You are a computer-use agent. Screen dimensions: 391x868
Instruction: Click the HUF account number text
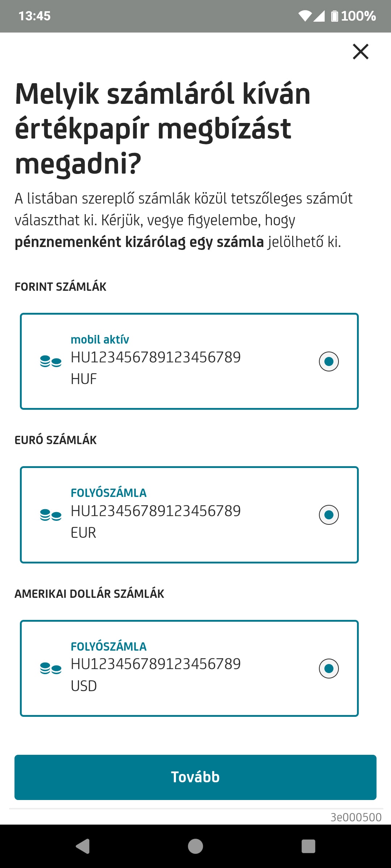pyautogui.click(x=156, y=357)
